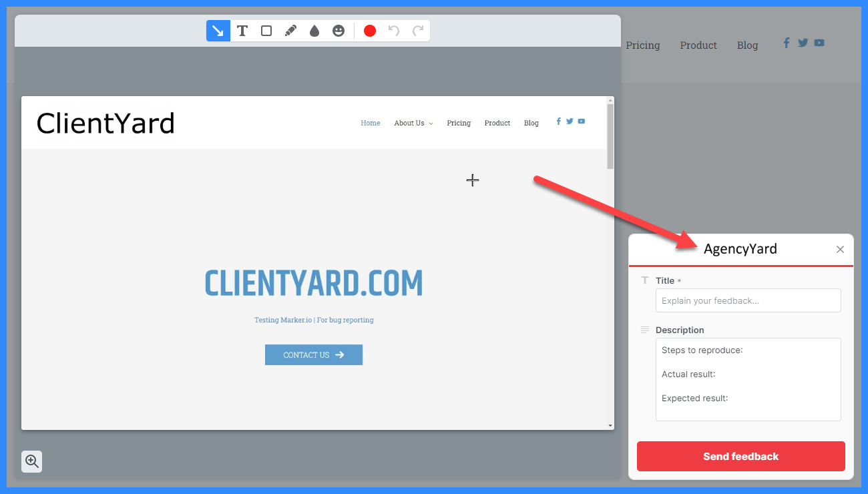
Task: Open Pricing in background page navigation
Action: (643, 45)
